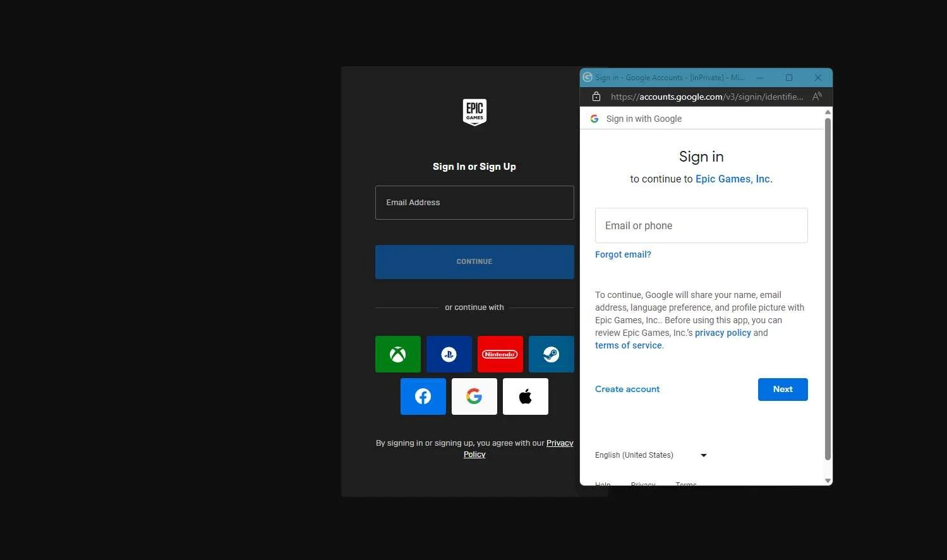The height and width of the screenshot is (560, 947).
Task: Click the Epic Games logo
Action: [474, 112]
